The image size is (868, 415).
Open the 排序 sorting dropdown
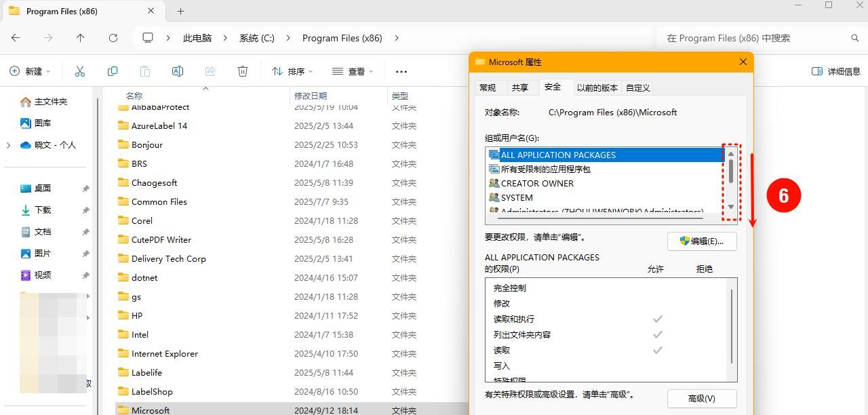pyautogui.click(x=292, y=71)
